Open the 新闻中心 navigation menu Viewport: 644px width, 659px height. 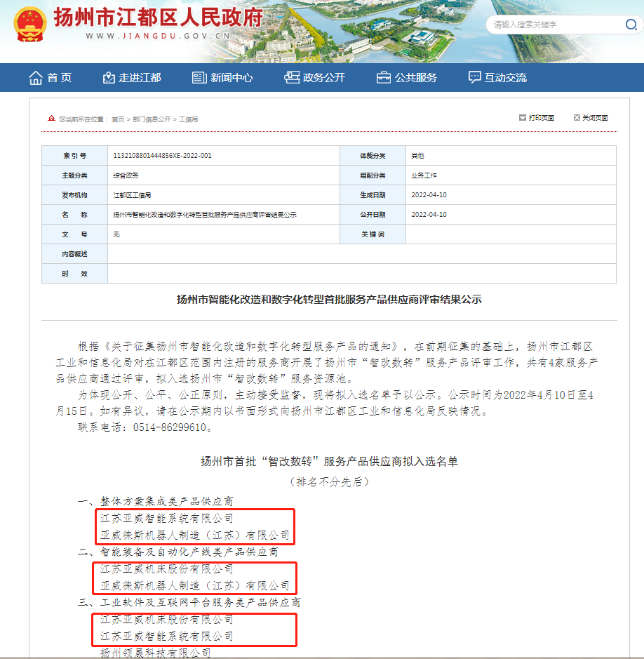point(232,78)
